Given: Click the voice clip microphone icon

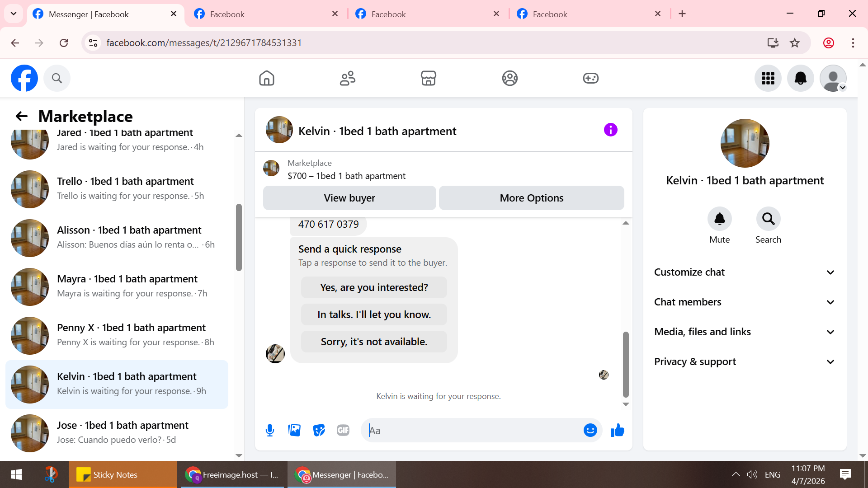Looking at the screenshot, I should pos(270,430).
